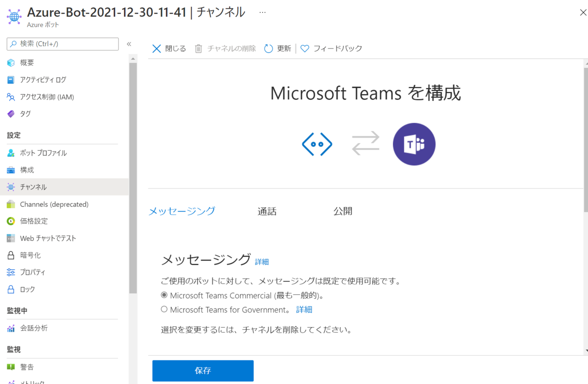This screenshot has width=588, height=384.
Task: Refresh the channel with 更新 icon
Action: tap(277, 48)
